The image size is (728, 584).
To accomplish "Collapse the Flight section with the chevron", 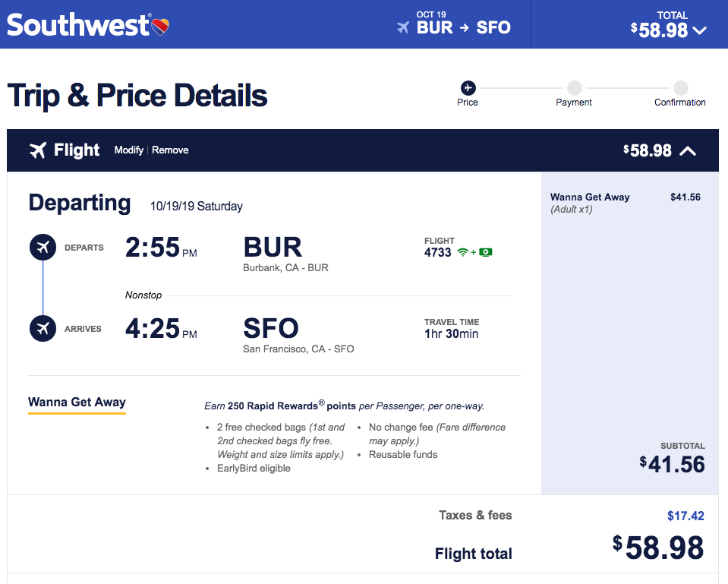I will pyautogui.click(x=688, y=150).
